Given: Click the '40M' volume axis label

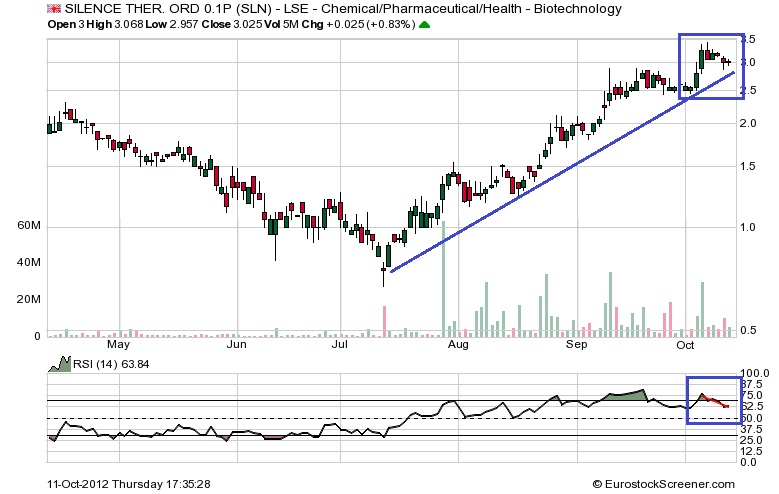Looking at the screenshot, I should click(29, 262).
